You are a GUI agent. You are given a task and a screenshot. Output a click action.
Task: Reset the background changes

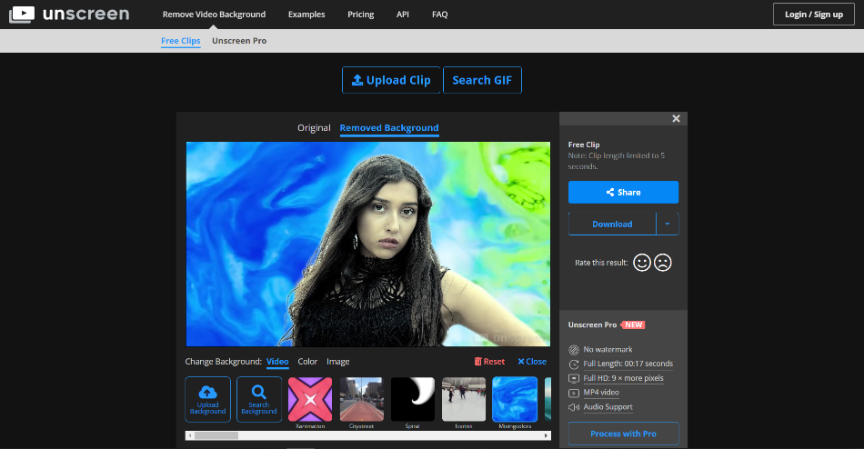pyautogui.click(x=489, y=361)
